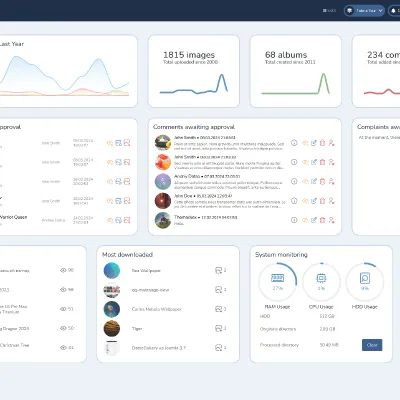The height and width of the screenshot is (400, 400).
Task: Click the RAM Usage memory icon
Action: click(x=277, y=278)
